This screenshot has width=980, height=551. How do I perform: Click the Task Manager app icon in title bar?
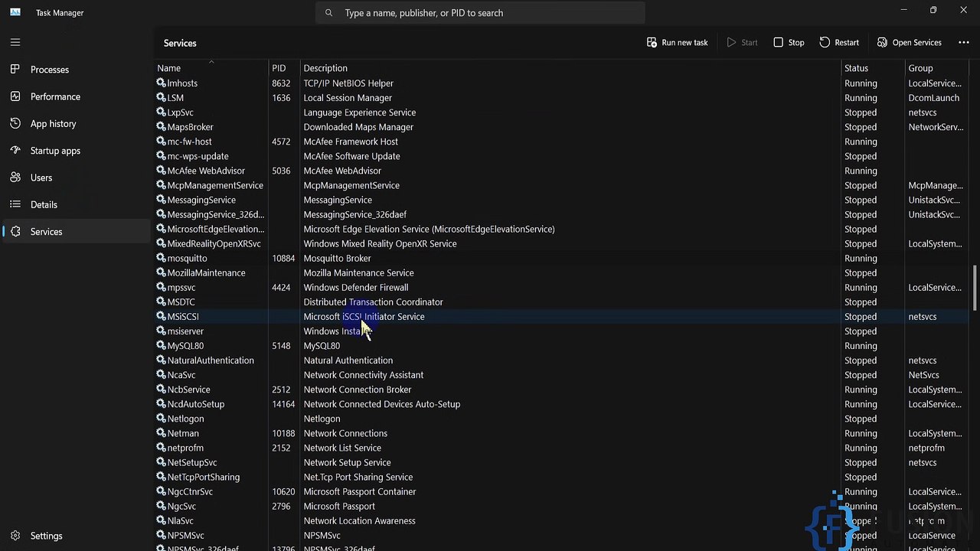tap(15, 12)
